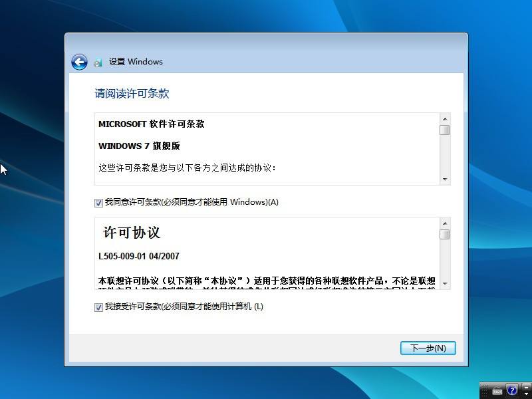The width and height of the screenshot is (532, 399).
Task: Click the language bar grip handle
Action: [x=484, y=390]
